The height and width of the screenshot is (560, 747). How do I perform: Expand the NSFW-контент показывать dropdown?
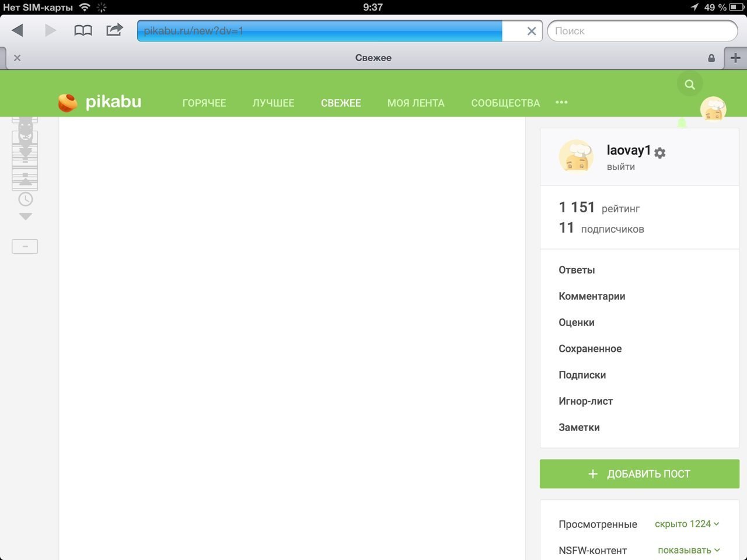pyautogui.click(x=689, y=550)
